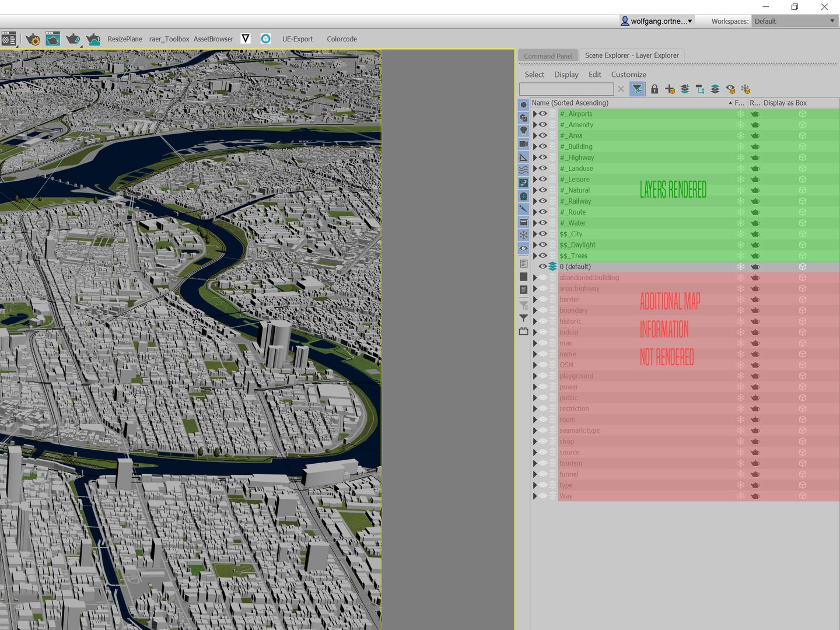Switch to Scene Explorer - Layer Explorer tab

click(632, 55)
